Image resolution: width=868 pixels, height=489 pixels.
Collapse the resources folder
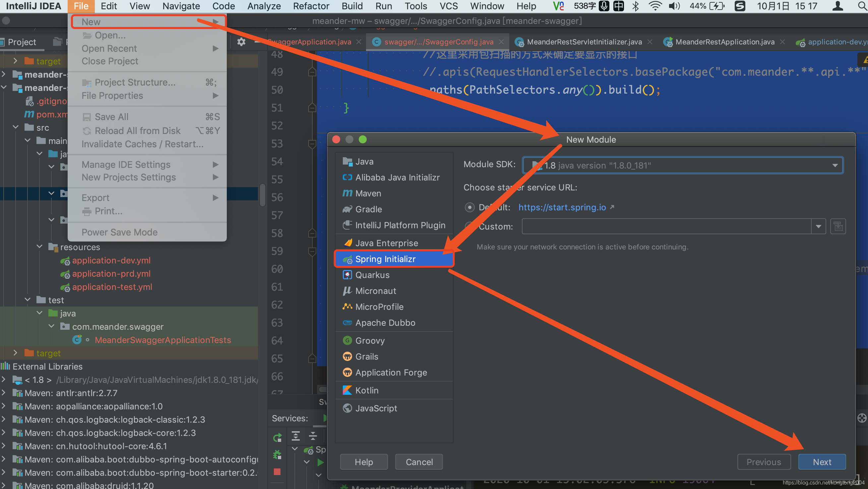(x=39, y=247)
